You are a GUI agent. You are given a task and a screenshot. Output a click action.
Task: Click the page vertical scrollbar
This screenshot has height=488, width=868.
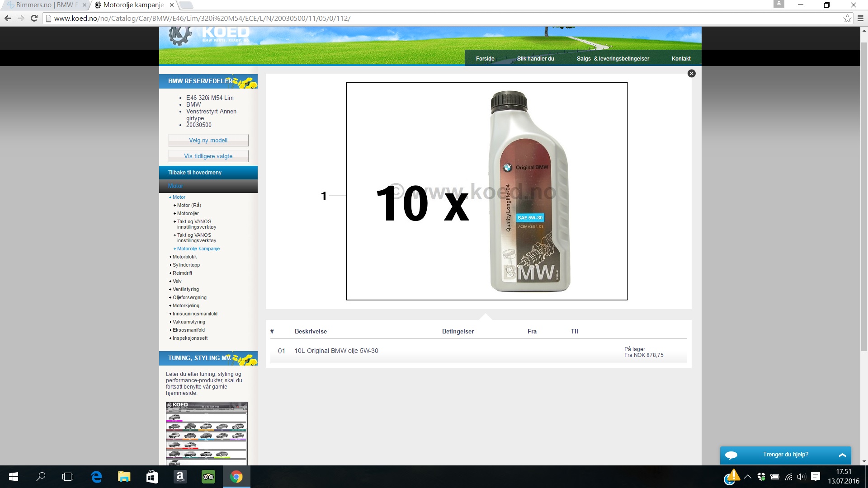[864, 197]
